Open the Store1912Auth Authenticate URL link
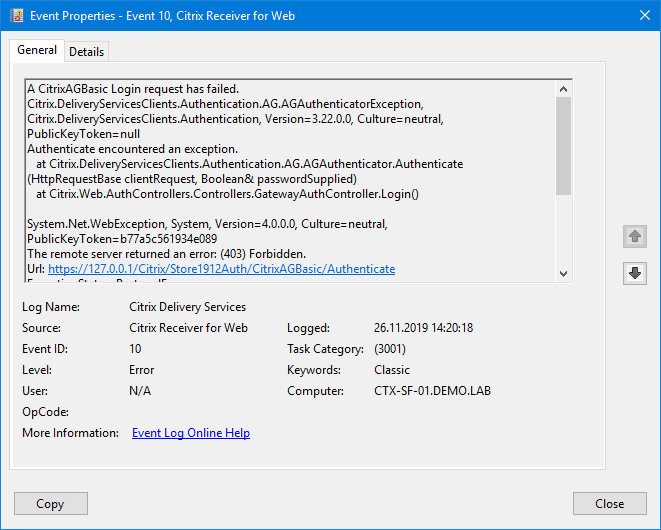 221,269
